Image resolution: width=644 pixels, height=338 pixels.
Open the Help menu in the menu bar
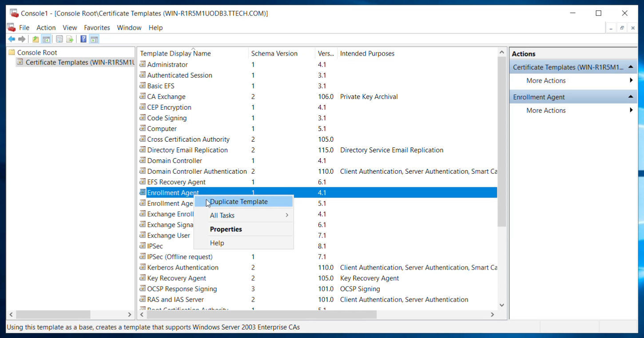point(155,28)
